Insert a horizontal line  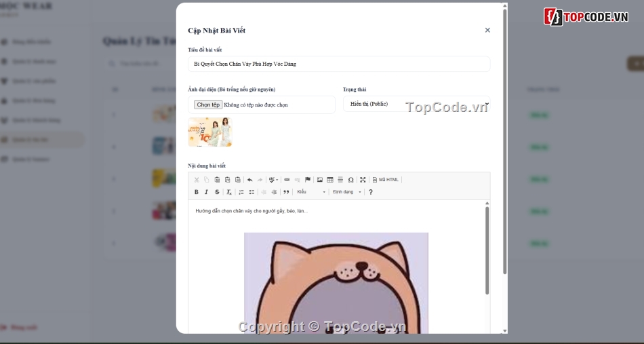coord(340,180)
